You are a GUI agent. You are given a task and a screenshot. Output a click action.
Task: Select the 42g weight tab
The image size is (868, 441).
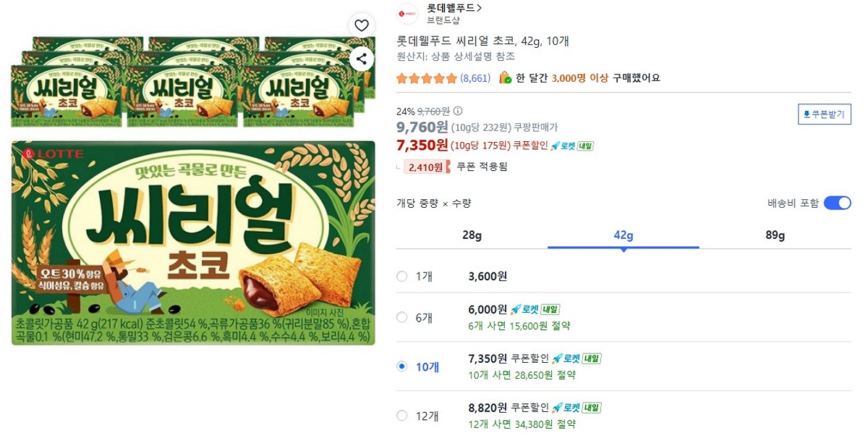coord(623,235)
